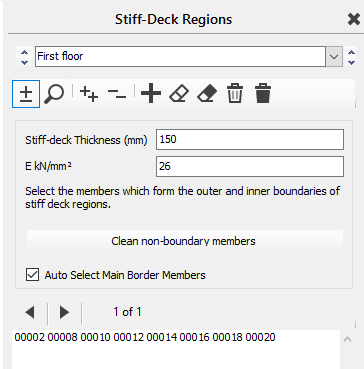Click Clean non-boundary members button
Image resolution: width=364 pixels, height=369 pixels.
coord(184,240)
